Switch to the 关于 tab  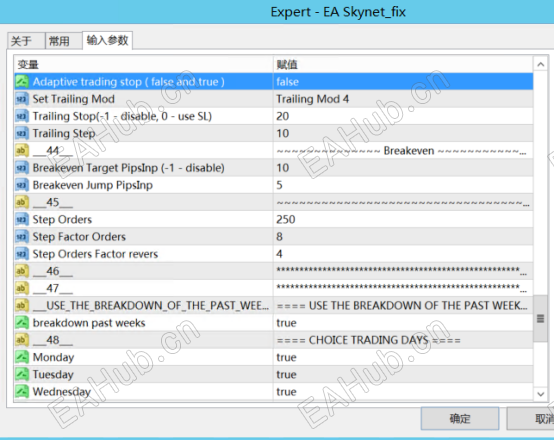26,41
